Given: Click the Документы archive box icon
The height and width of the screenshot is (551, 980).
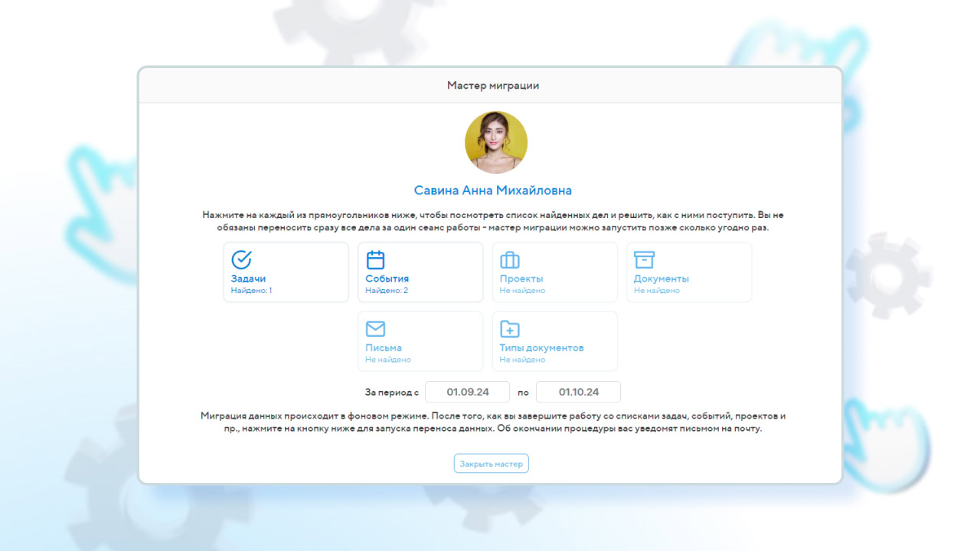Looking at the screenshot, I should coord(644,259).
